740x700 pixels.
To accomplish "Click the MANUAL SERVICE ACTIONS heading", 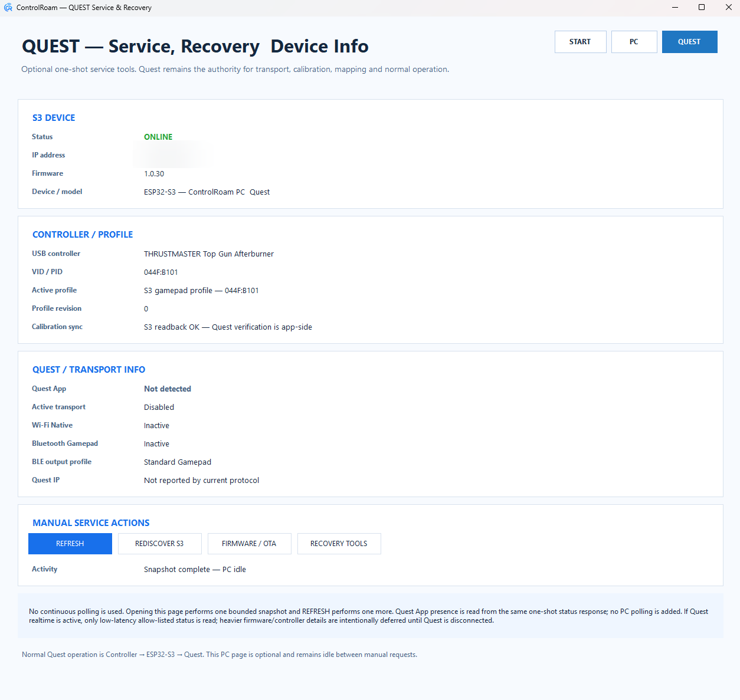I will coord(91,523).
